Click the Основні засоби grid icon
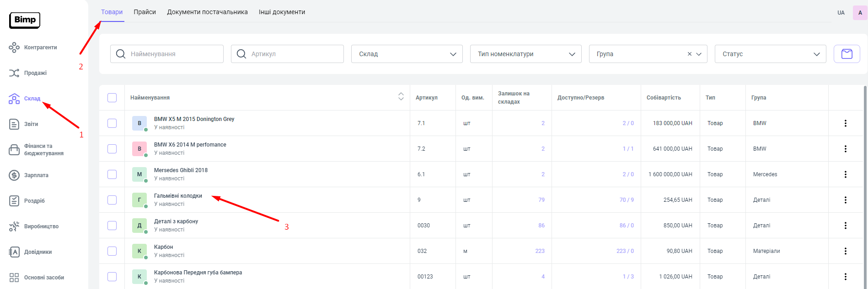868x289 pixels. pos(14,278)
